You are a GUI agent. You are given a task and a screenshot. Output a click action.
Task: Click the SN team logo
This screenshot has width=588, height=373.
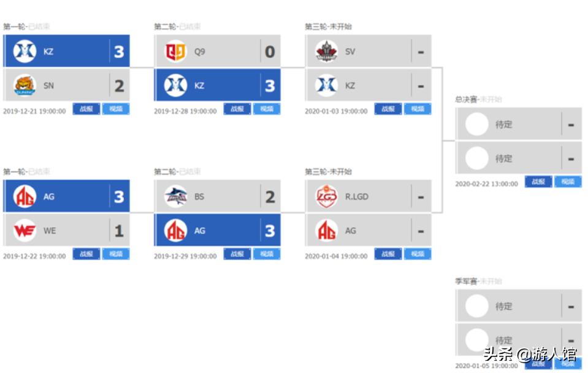coord(22,85)
